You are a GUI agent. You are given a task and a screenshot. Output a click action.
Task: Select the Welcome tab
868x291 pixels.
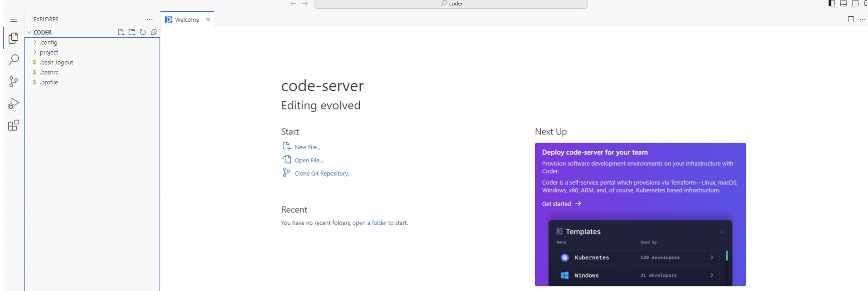tap(187, 20)
